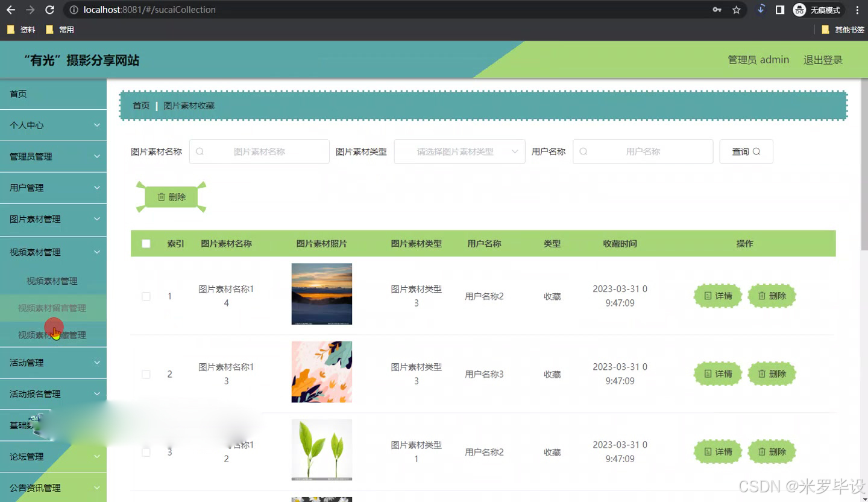This screenshot has width=868, height=502.
Task: Click 图片素材名称 column header
Action: click(x=226, y=244)
